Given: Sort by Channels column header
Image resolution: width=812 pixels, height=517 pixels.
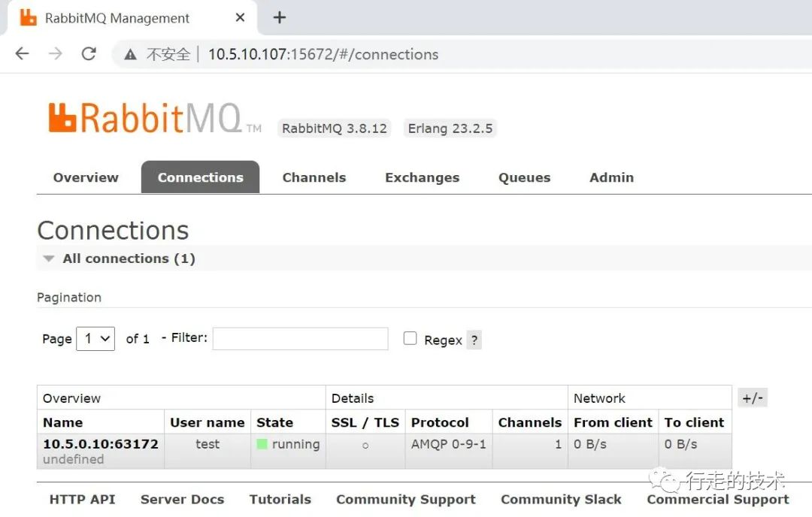Looking at the screenshot, I should pos(530,422).
